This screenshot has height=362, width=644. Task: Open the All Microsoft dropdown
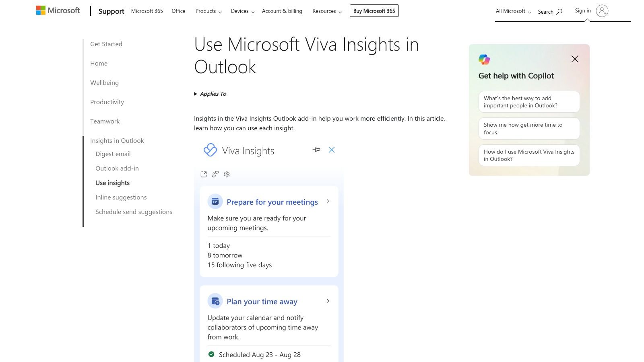click(514, 11)
